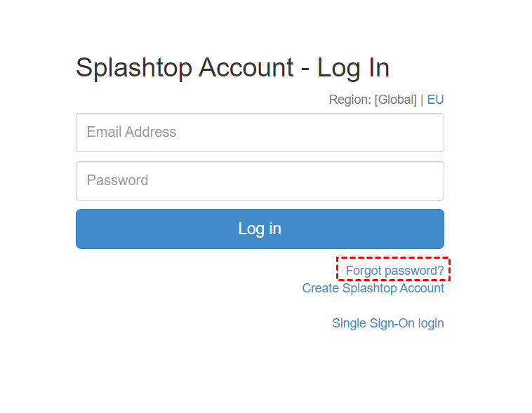Use the SSO login link
The image size is (532, 413).
[x=387, y=323]
